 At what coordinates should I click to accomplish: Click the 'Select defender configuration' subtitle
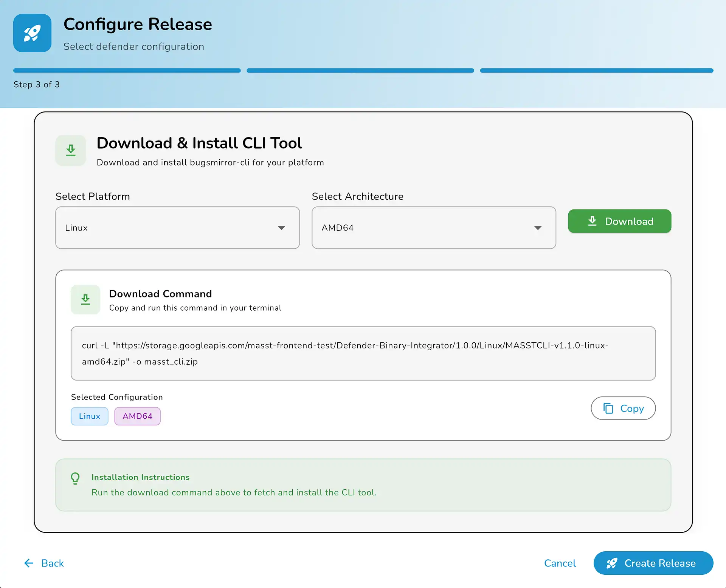pos(134,46)
